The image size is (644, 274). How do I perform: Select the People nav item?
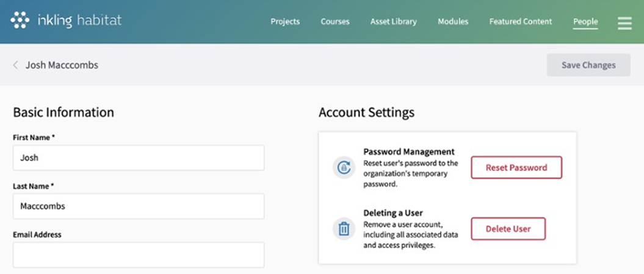pyautogui.click(x=585, y=22)
